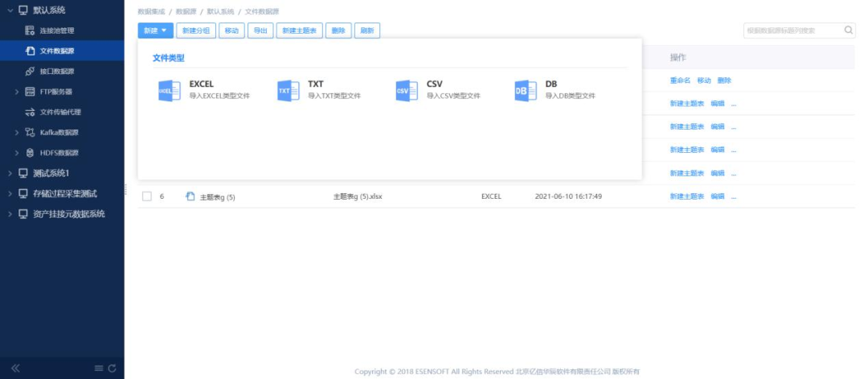Click the data source title search field

click(792, 31)
